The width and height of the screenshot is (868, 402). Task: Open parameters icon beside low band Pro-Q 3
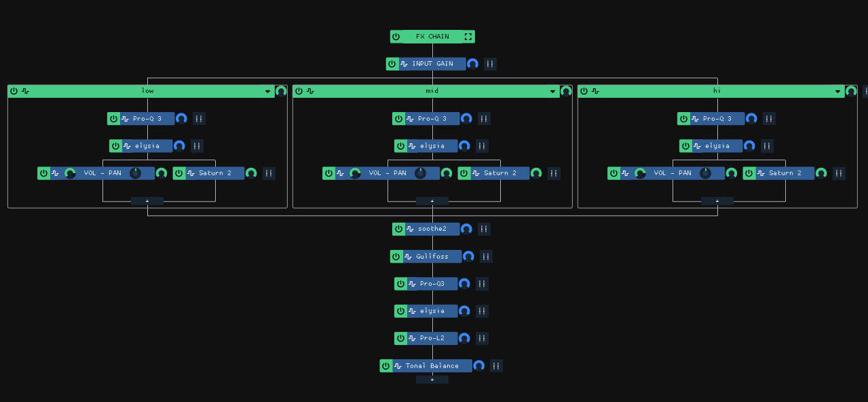point(199,119)
